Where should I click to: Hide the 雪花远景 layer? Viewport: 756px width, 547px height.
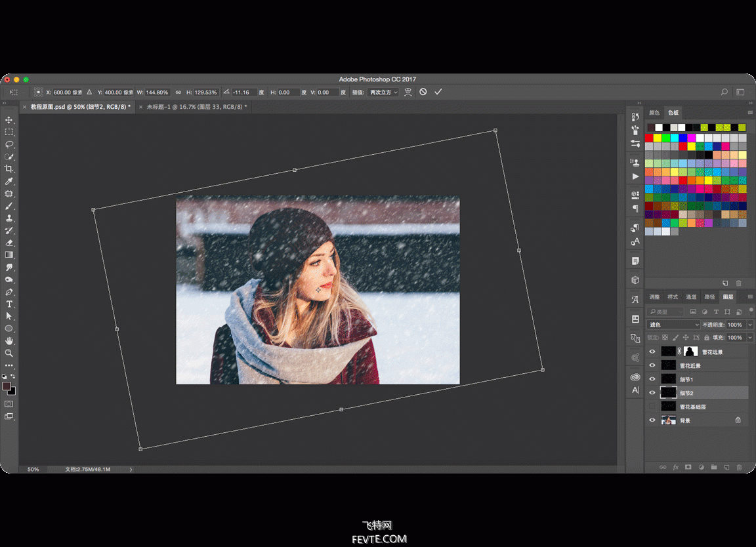coord(652,352)
